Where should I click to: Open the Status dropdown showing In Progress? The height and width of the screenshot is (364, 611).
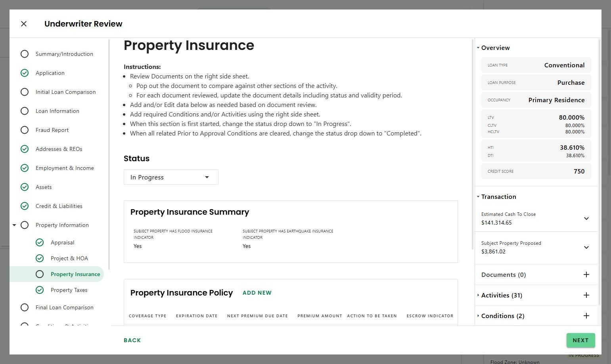pyautogui.click(x=170, y=177)
